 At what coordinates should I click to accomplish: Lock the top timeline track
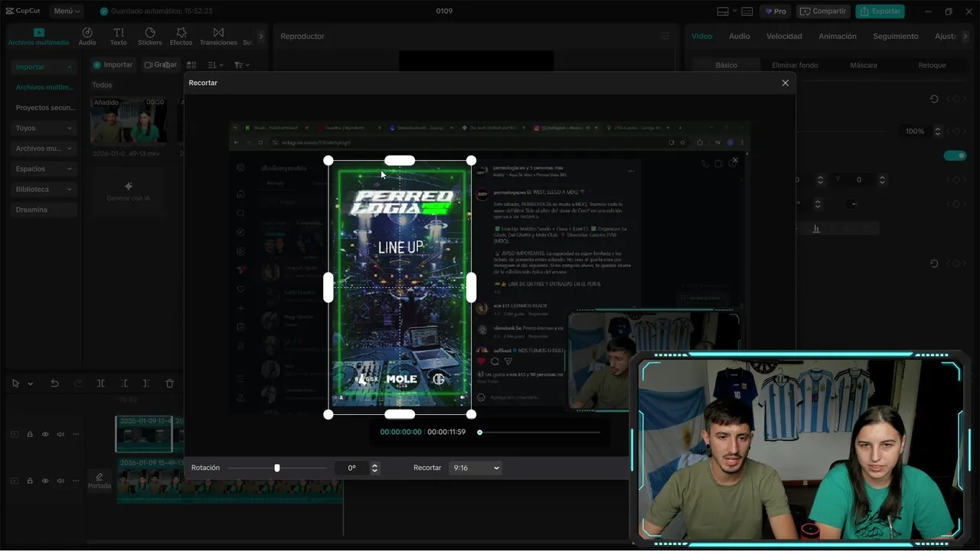click(x=30, y=434)
